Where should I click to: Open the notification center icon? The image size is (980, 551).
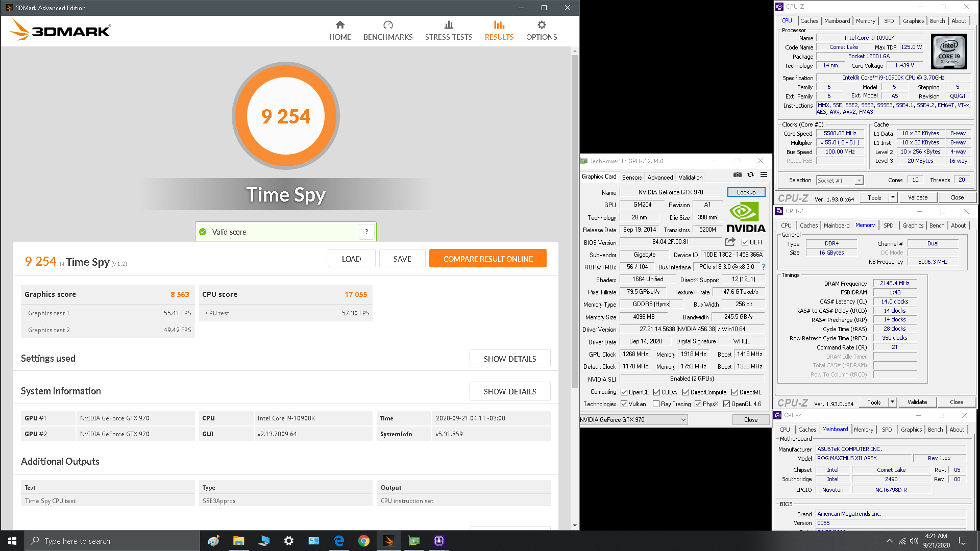coord(963,541)
